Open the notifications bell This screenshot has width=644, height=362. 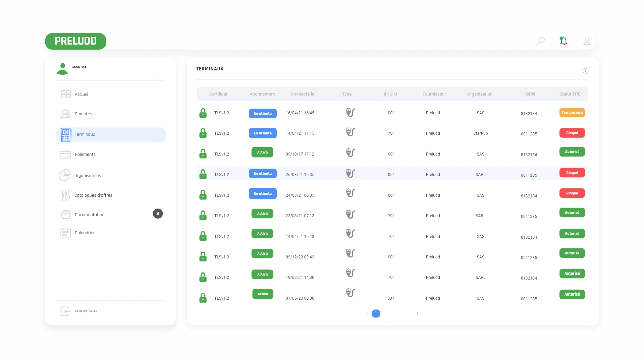click(x=563, y=41)
